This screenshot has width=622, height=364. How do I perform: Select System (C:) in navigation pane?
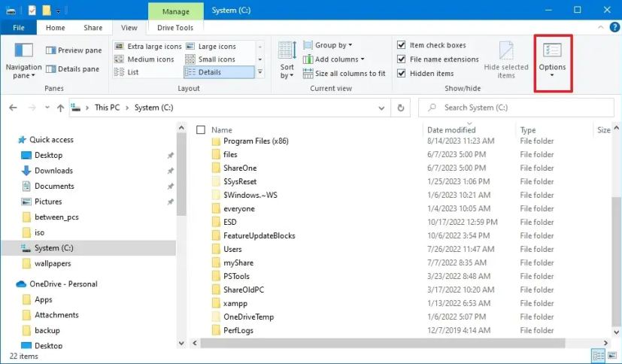(x=88, y=248)
